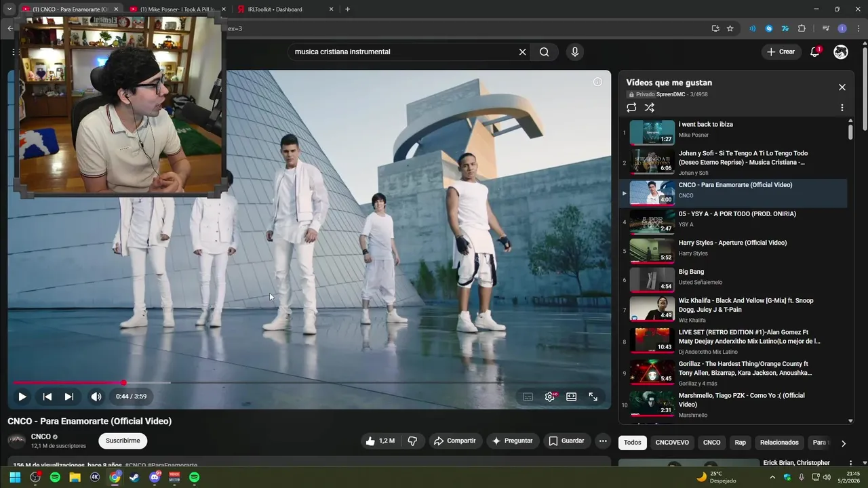
Task: Save video with Guardar button
Action: pyautogui.click(x=566, y=441)
